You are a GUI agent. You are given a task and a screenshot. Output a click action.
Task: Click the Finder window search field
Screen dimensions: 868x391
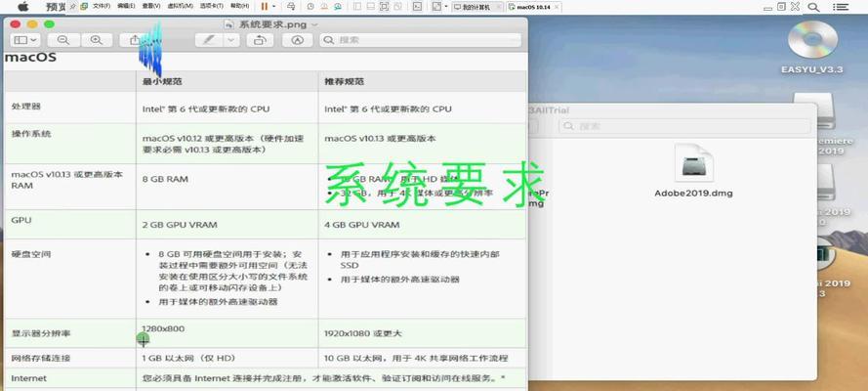[684, 126]
